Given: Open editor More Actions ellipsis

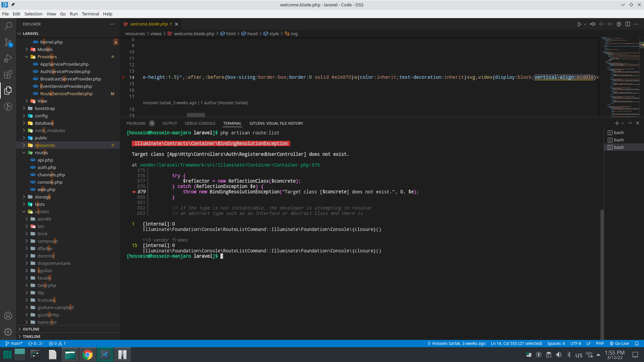Looking at the screenshot, I should tap(636, 24).
